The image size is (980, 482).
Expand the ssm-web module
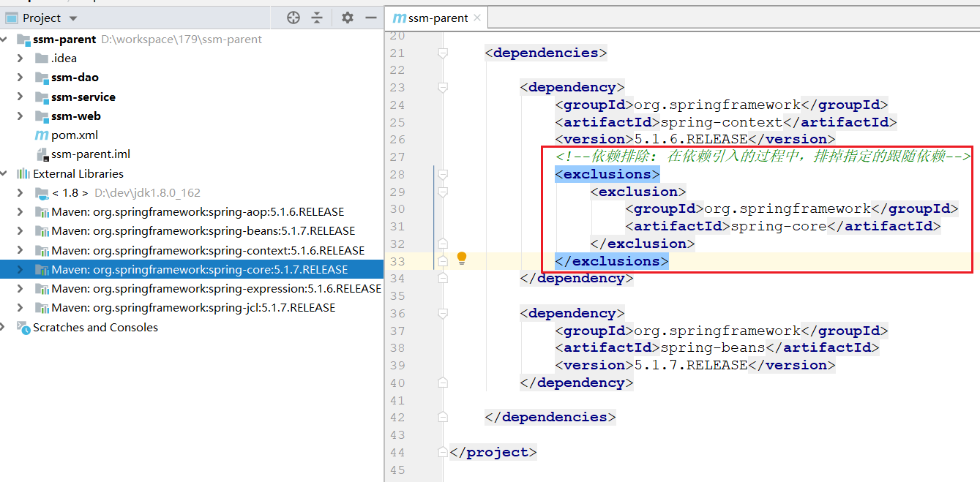20,116
